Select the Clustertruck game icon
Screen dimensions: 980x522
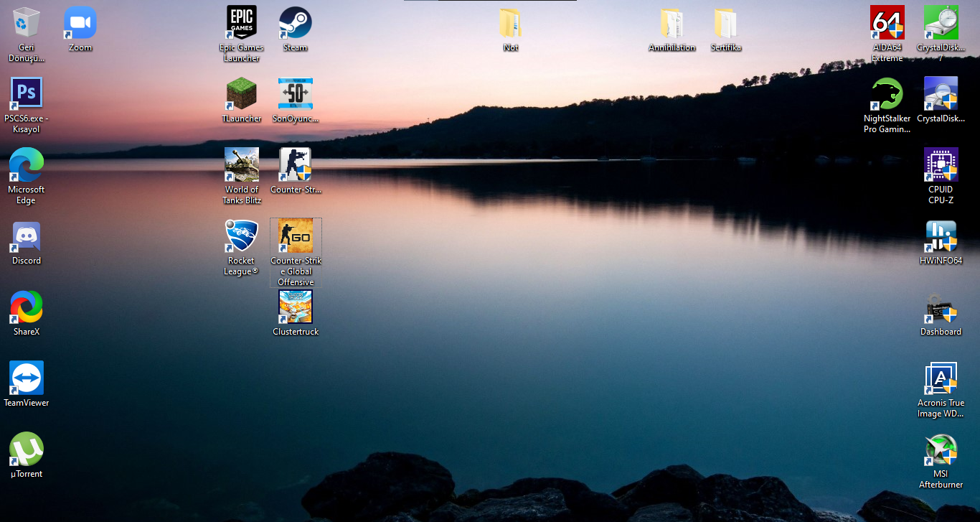[x=296, y=307]
